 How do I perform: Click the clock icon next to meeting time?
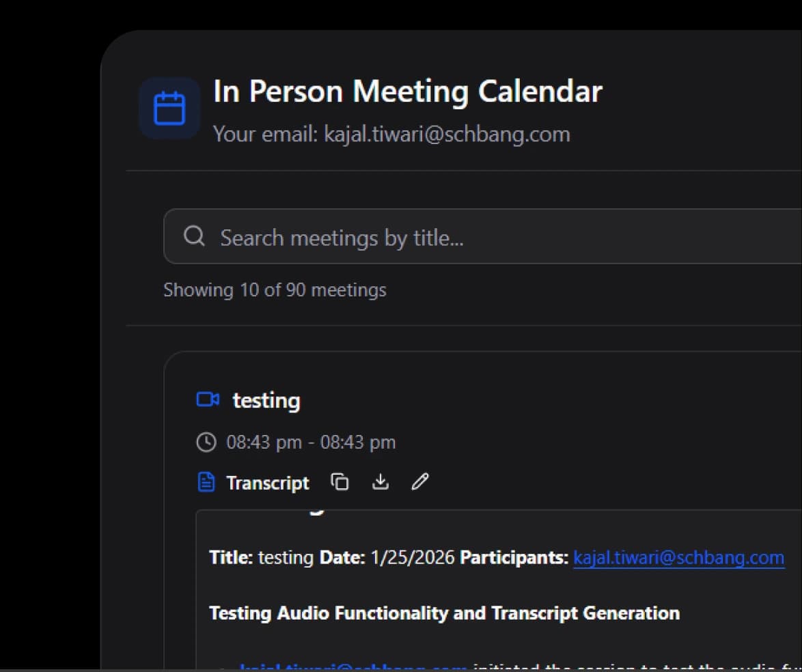point(206,443)
